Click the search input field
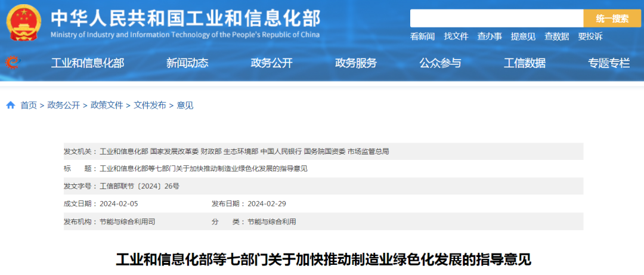 496,18
